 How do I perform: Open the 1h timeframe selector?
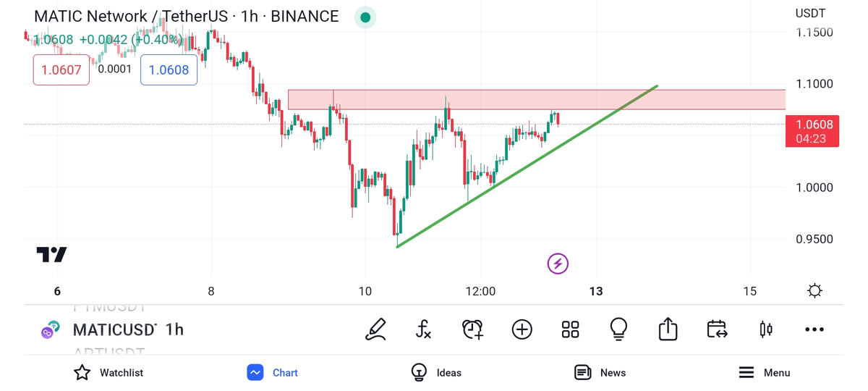pyautogui.click(x=174, y=329)
